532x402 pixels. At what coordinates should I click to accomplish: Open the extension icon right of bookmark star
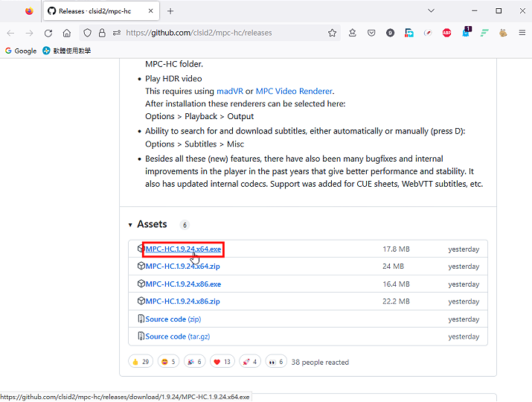[353, 33]
